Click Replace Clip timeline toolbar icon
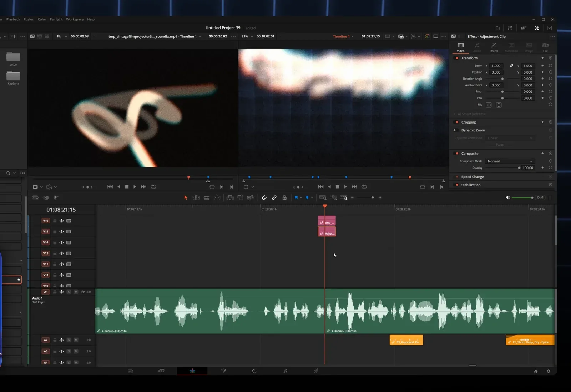The width and height of the screenshot is (571, 392). point(251,197)
